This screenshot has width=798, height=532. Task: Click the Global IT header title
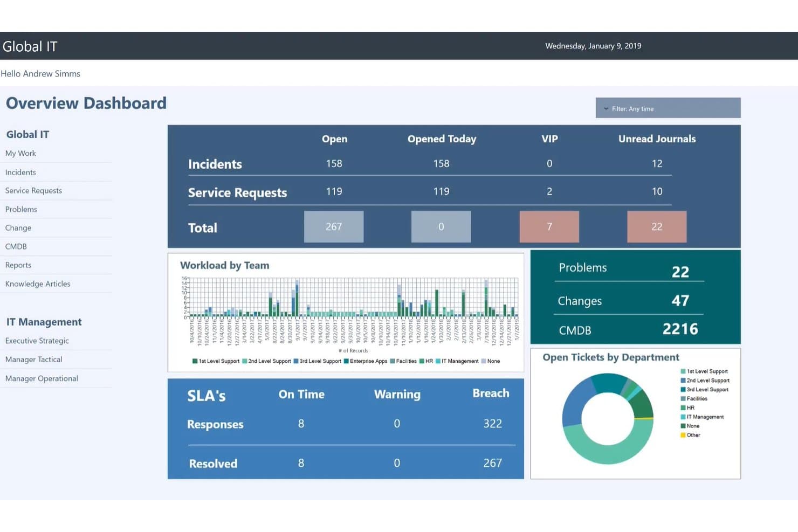(x=30, y=47)
